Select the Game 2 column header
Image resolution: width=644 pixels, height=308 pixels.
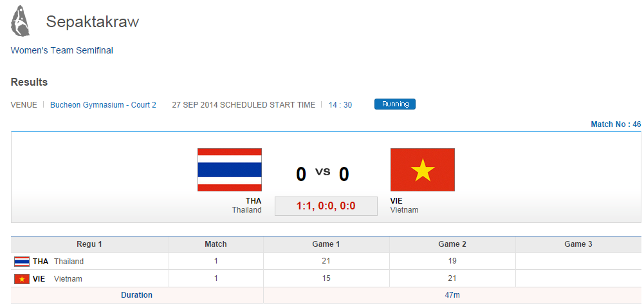click(452, 244)
